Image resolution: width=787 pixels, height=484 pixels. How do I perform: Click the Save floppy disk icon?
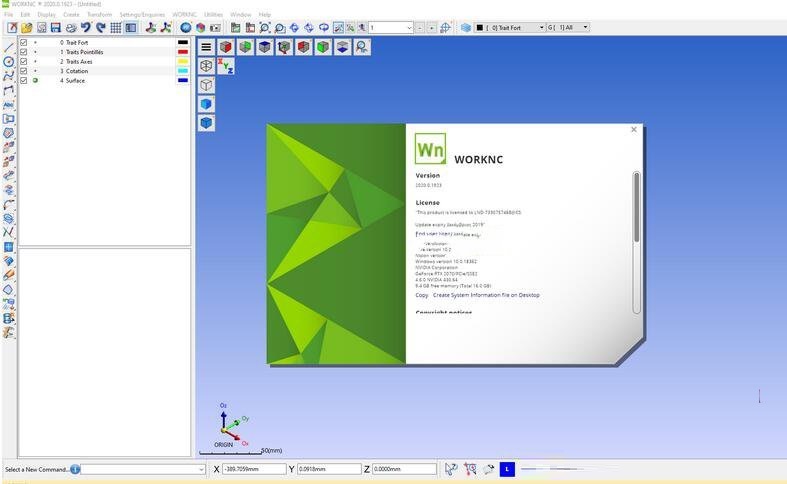[x=56, y=28]
